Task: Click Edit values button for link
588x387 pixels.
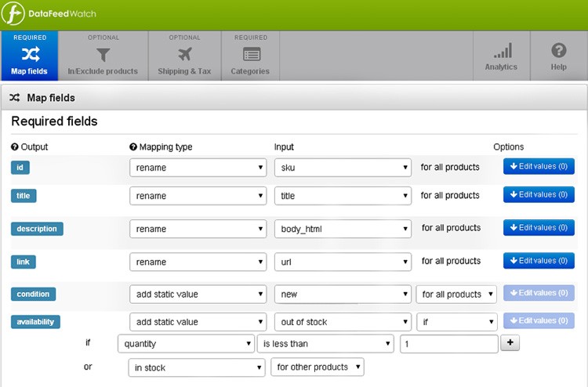Action: [539, 261]
